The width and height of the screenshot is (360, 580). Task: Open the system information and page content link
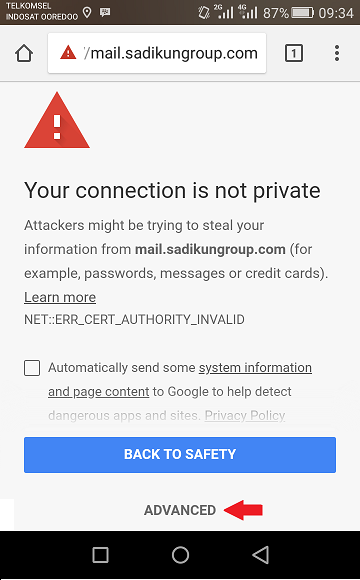click(x=180, y=380)
